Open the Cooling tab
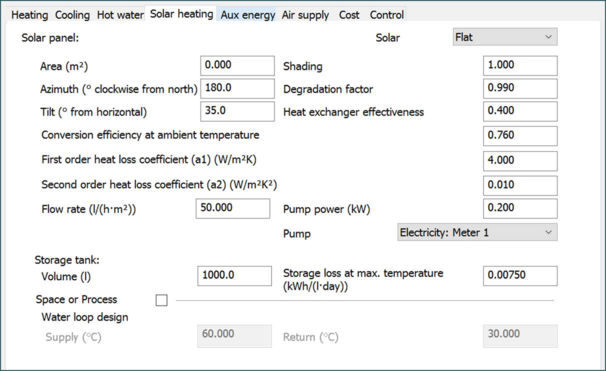 [x=72, y=15]
